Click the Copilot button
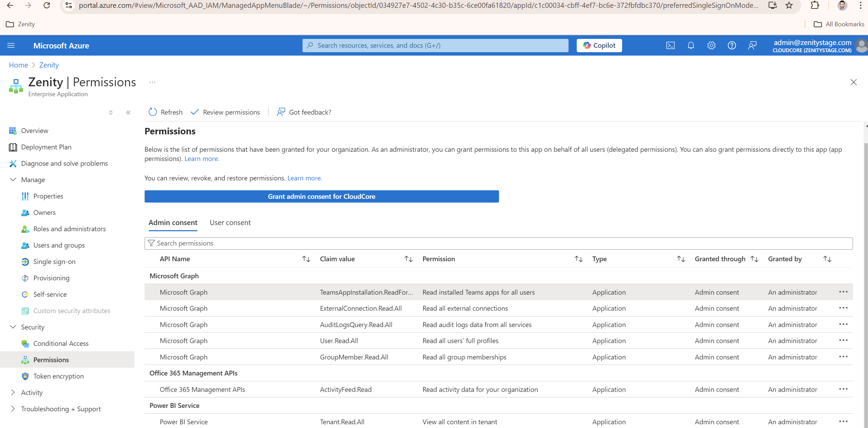 (599, 45)
